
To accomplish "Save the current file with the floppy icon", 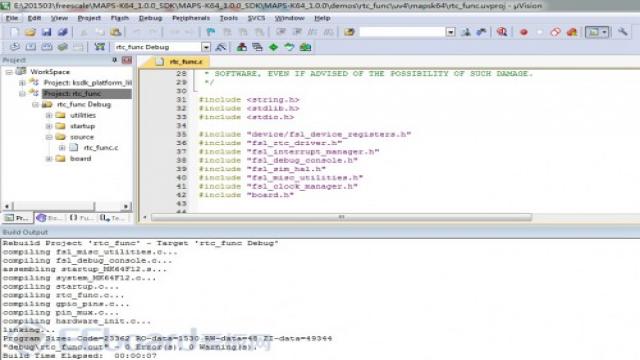I will [47, 32].
